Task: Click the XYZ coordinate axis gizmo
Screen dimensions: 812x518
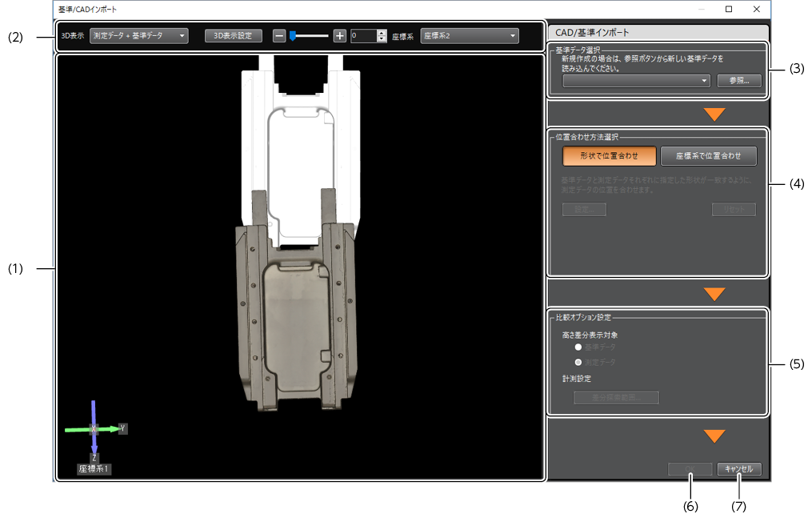Action: click(x=94, y=430)
